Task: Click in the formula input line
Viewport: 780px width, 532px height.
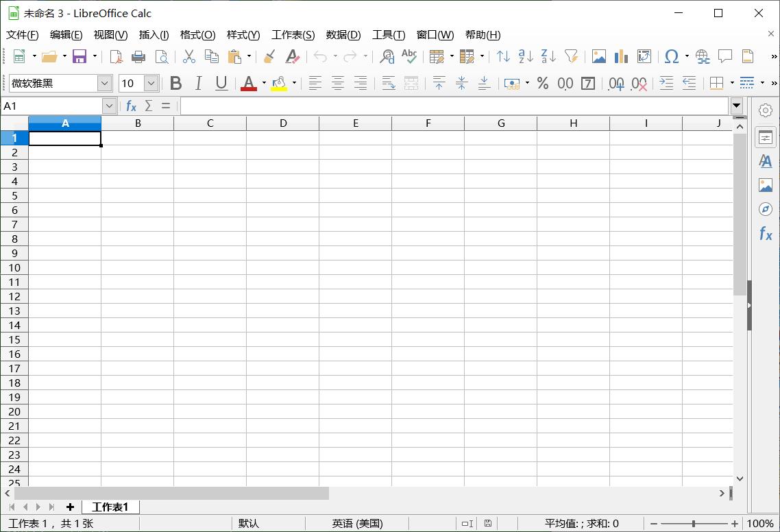Action: (454, 106)
